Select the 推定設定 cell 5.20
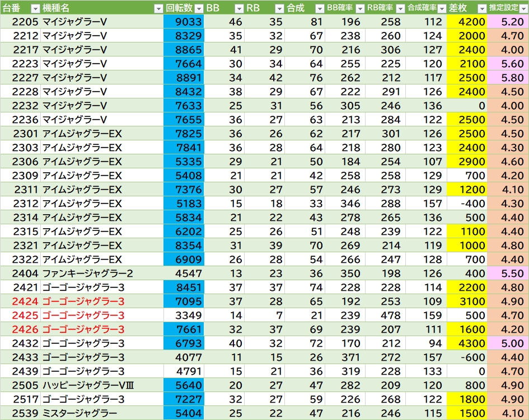The width and height of the screenshot is (529, 420). click(508, 22)
